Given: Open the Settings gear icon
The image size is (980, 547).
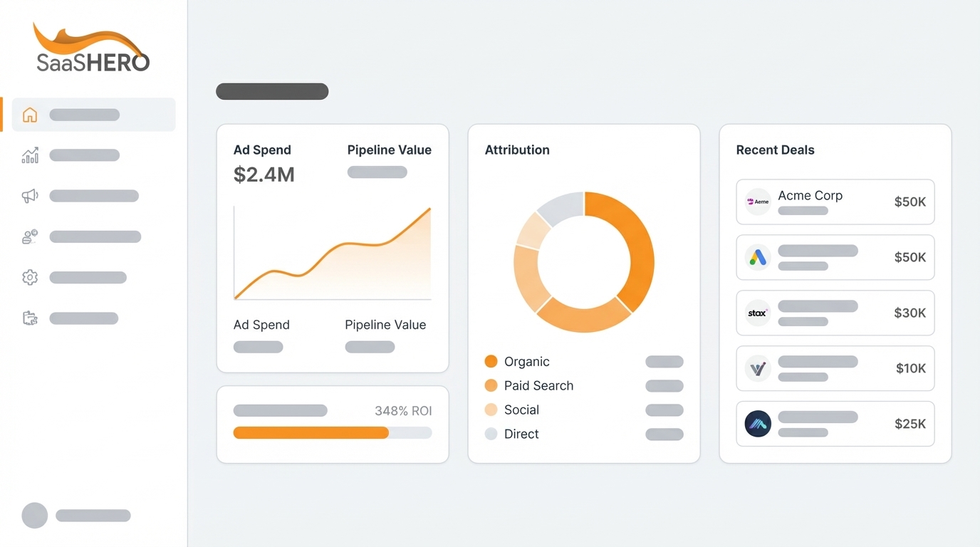Looking at the screenshot, I should pyautogui.click(x=30, y=277).
